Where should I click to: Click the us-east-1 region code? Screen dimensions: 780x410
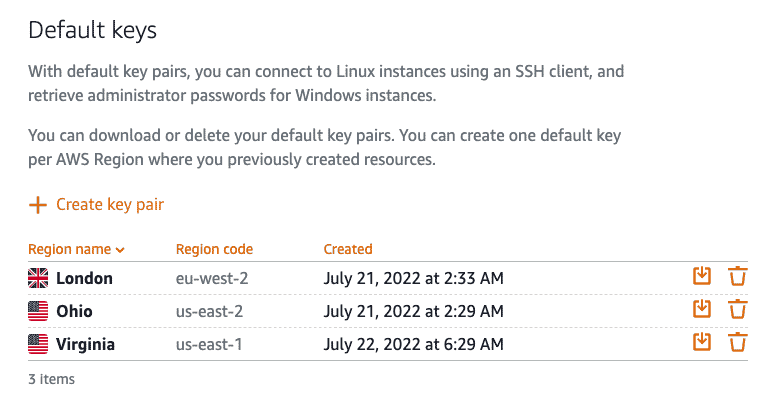coord(209,344)
